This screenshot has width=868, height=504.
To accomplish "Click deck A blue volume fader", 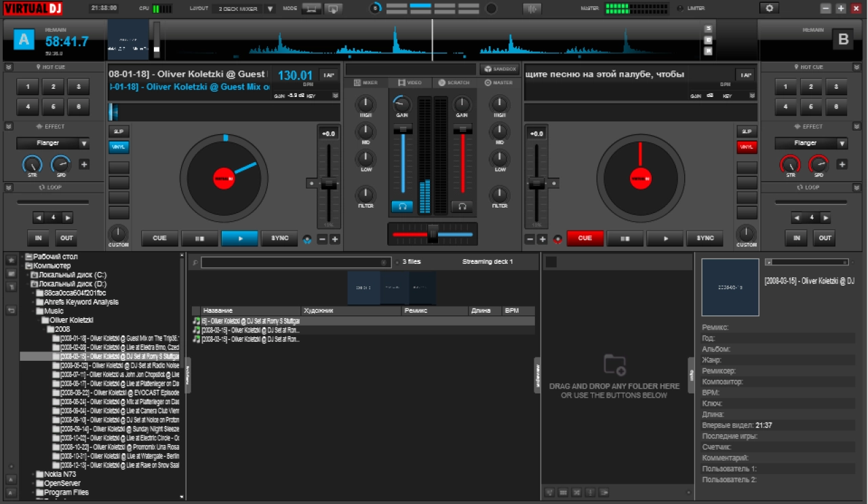I will point(403,130).
